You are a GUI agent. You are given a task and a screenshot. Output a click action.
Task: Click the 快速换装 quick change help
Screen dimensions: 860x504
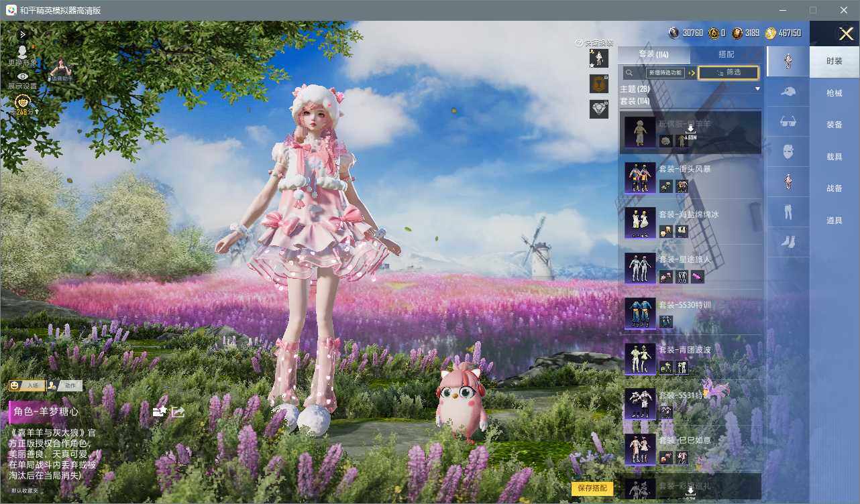[x=594, y=43]
